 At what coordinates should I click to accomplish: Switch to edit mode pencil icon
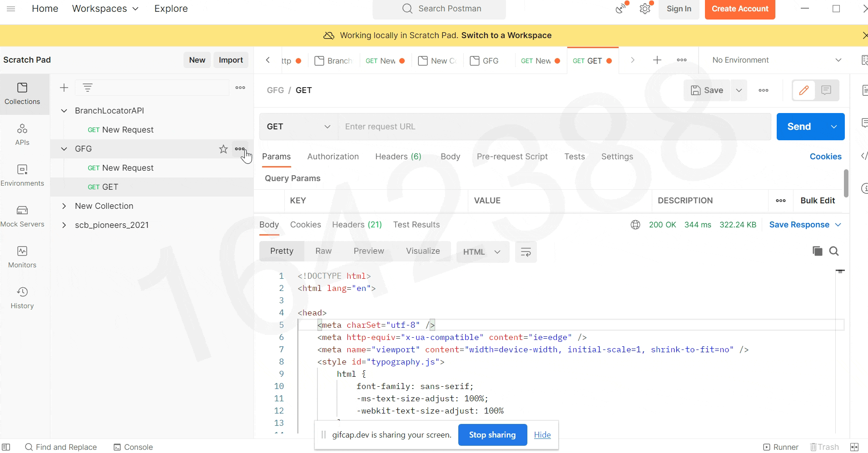(804, 90)
